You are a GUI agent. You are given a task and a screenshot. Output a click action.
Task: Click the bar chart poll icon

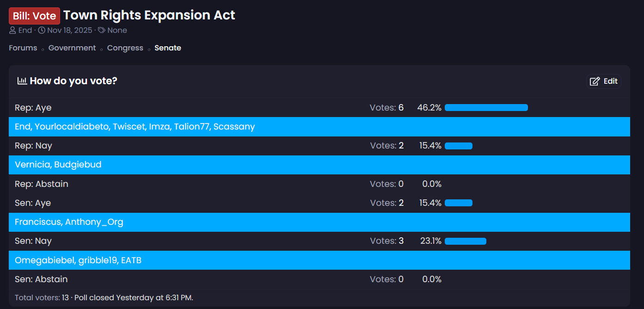[22, 81]
